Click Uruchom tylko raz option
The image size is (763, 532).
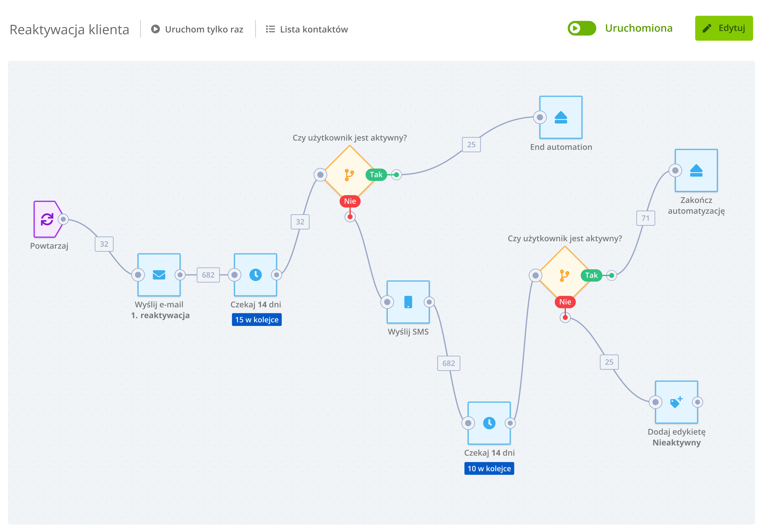[197, 29]
